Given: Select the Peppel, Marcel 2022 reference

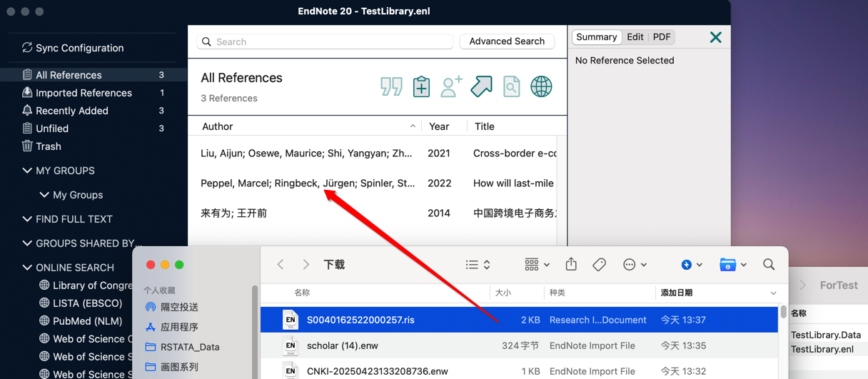Looking at the screenshot, I should click(373, 183).
